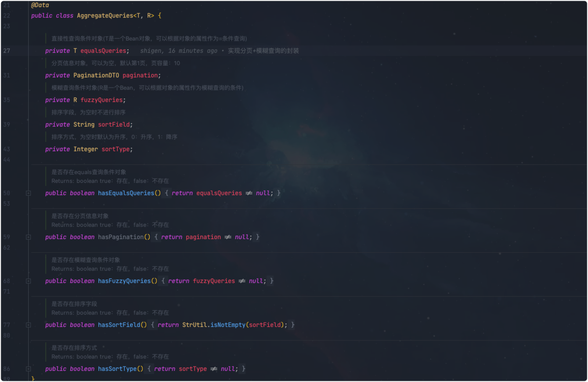Screen dimensions: 588x382
Task: Click the doc comment '是否存在排序字段'
Action: point(74,304)
